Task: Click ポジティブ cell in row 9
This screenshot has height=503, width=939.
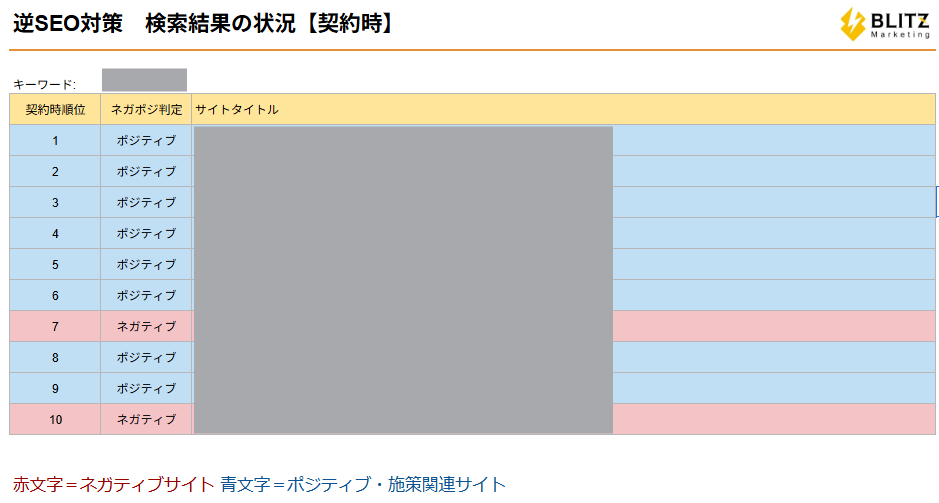Action: [x=146, y=389]
